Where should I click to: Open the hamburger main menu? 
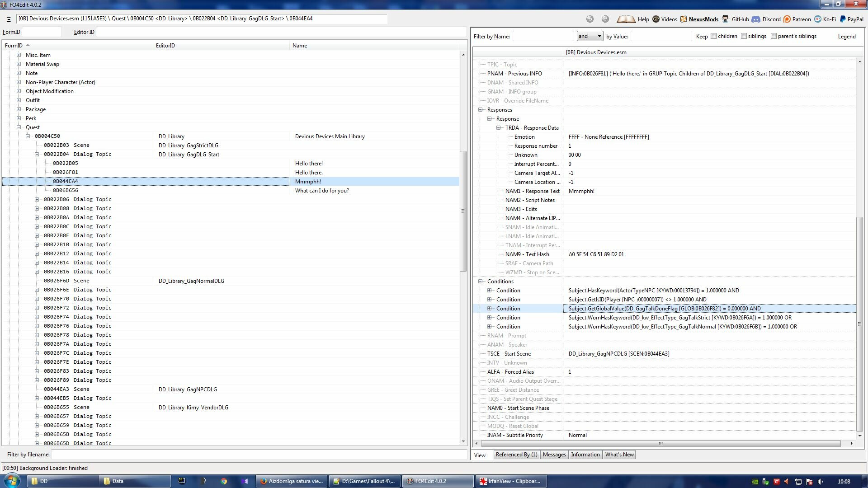(x=9, y=19)
